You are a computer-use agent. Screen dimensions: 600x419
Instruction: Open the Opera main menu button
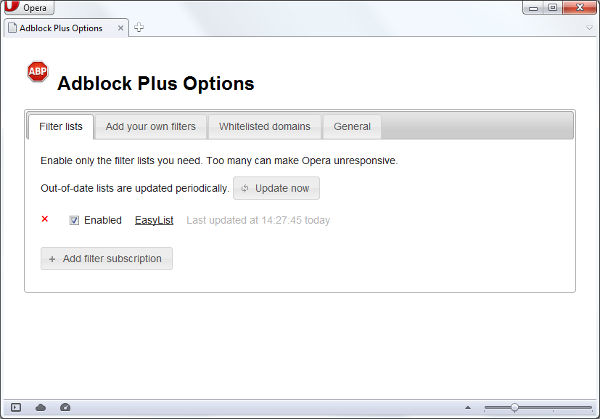coord(26,7)
